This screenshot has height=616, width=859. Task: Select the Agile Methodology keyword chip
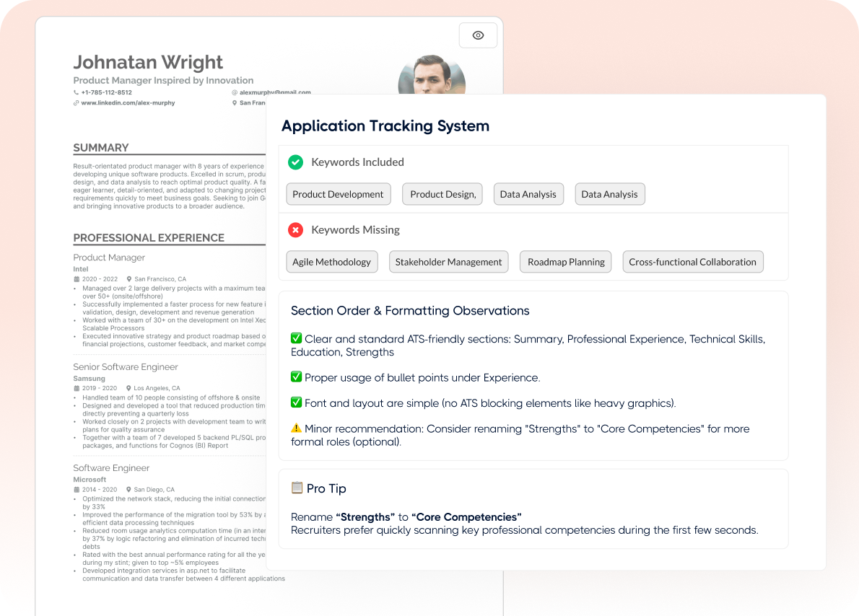pyautogui.click(x=331, y=262)
